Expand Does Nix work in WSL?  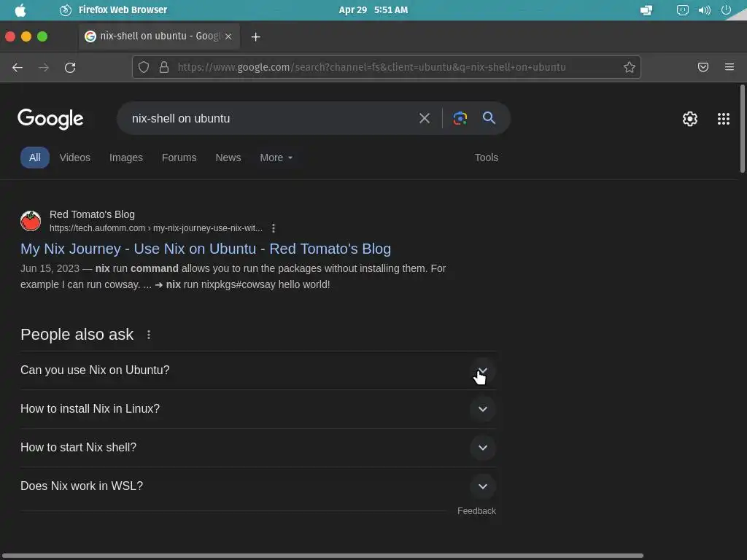[258, 486]
